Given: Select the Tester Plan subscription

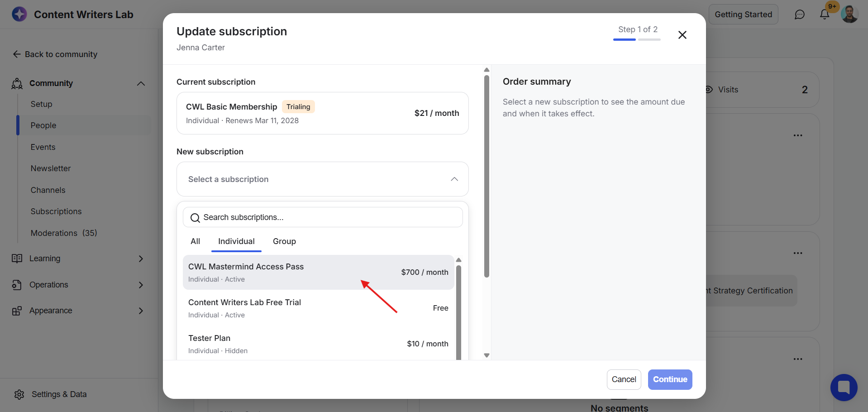Looking at the screenshot, I should [x=318, y=344].
